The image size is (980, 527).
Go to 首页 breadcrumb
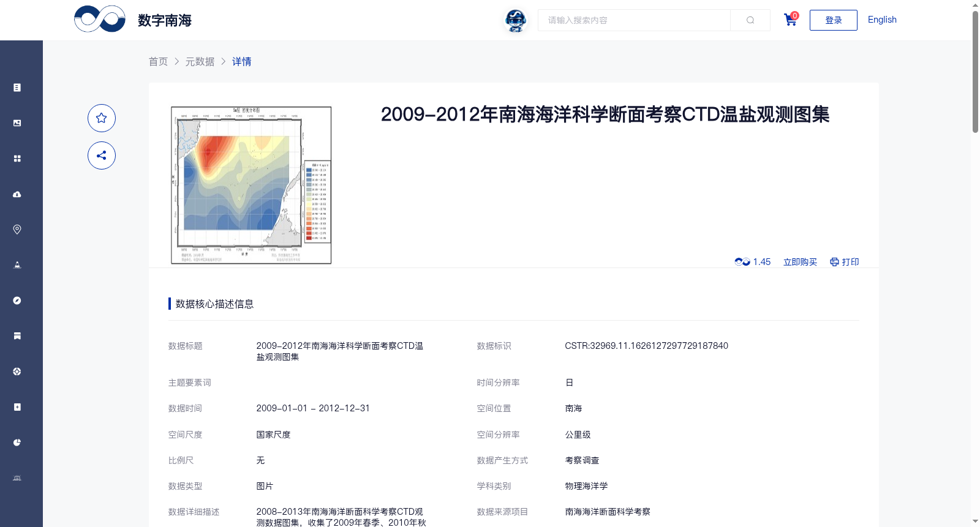(158, 62)
